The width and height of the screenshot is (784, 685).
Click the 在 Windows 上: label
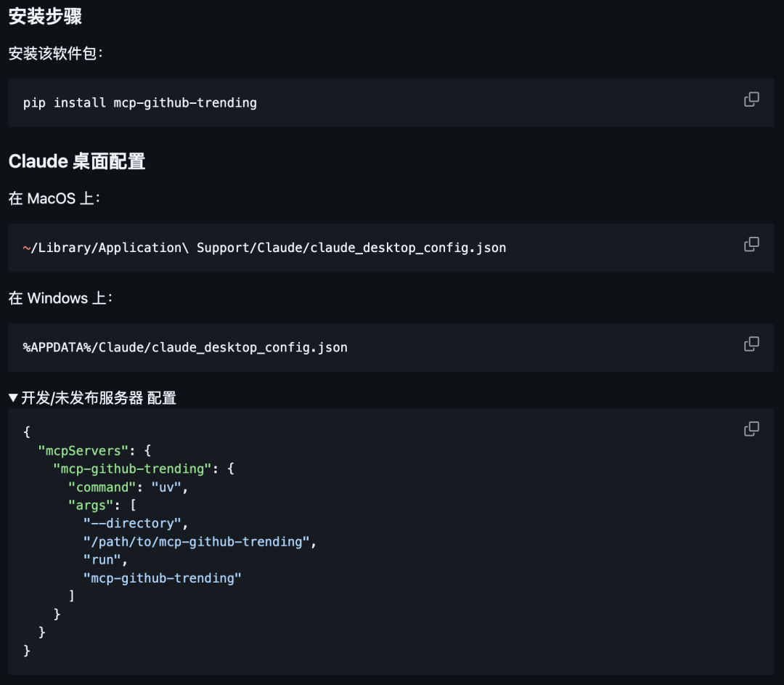60,299
